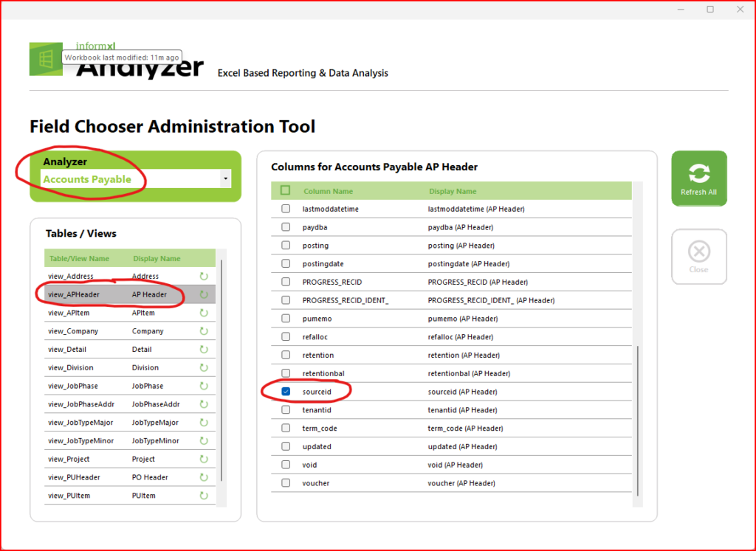
Task: Check the lastmoddatetime column checkbox
Action: pyautogui.click(x=286, y=209)
